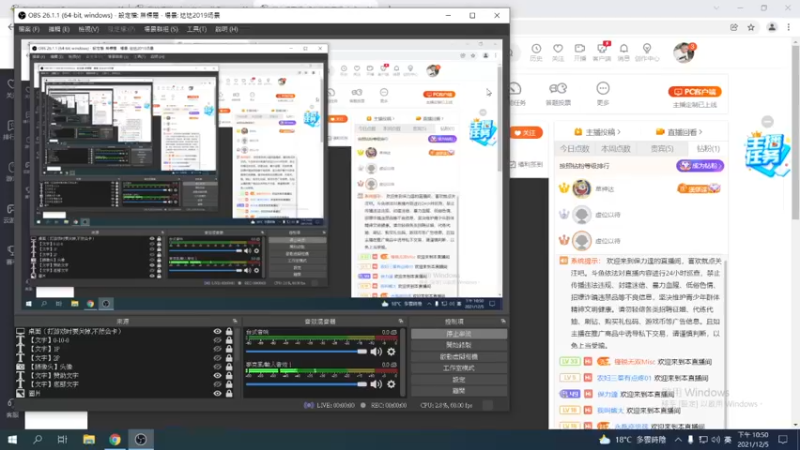Expand 直播回看 section link
Viewport: 800px width, 450px height.
click(681, 132)
